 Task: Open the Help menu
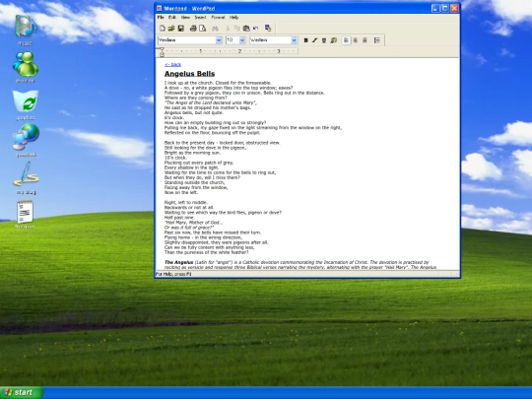tap(234, 18)
